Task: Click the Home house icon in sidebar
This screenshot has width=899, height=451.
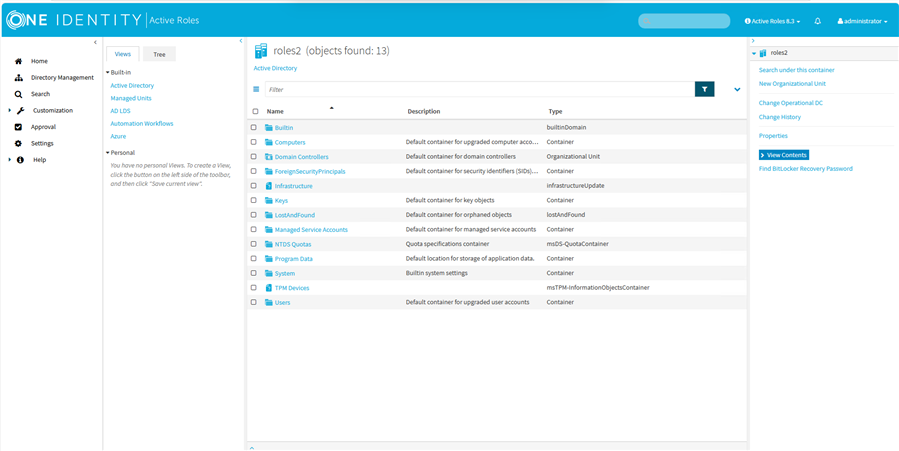Action: pyautogui.click(x=18, y=61)
